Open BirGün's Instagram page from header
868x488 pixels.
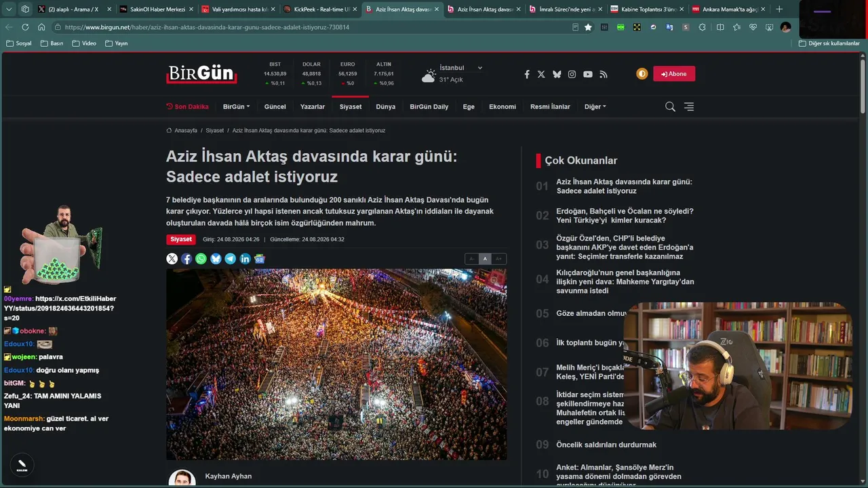click(572, 74)
